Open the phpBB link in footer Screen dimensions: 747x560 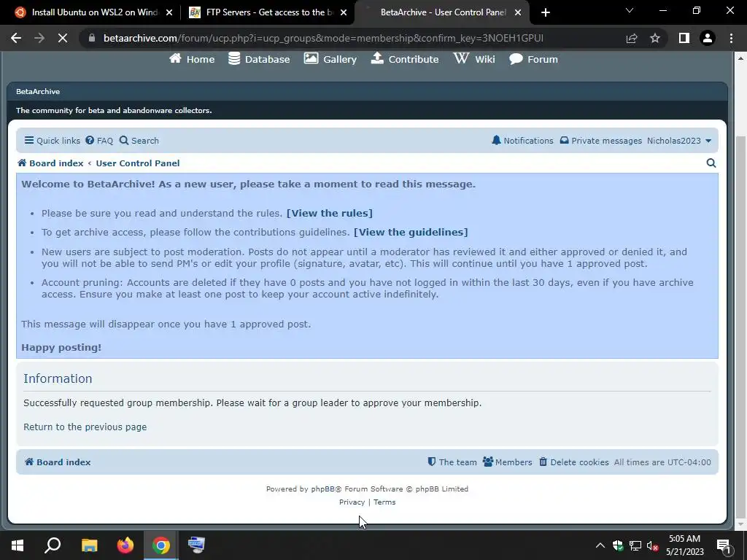click(x=323, y=489)
